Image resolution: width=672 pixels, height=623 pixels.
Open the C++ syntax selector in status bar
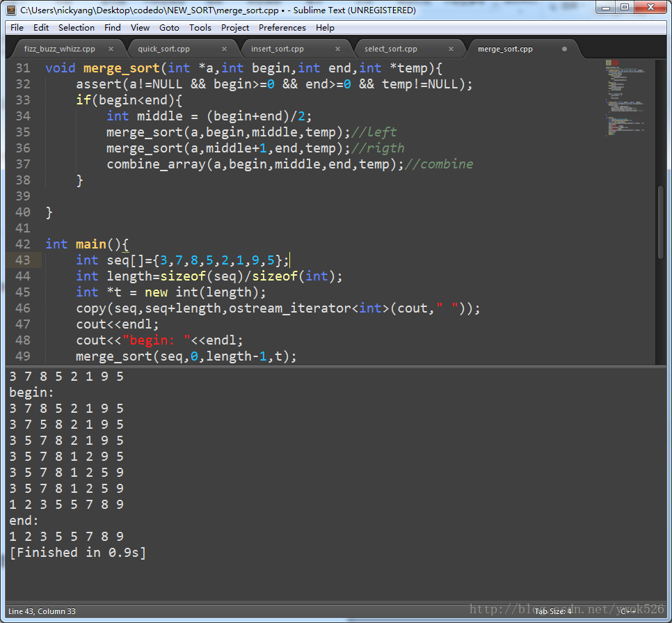pos(628,611)
